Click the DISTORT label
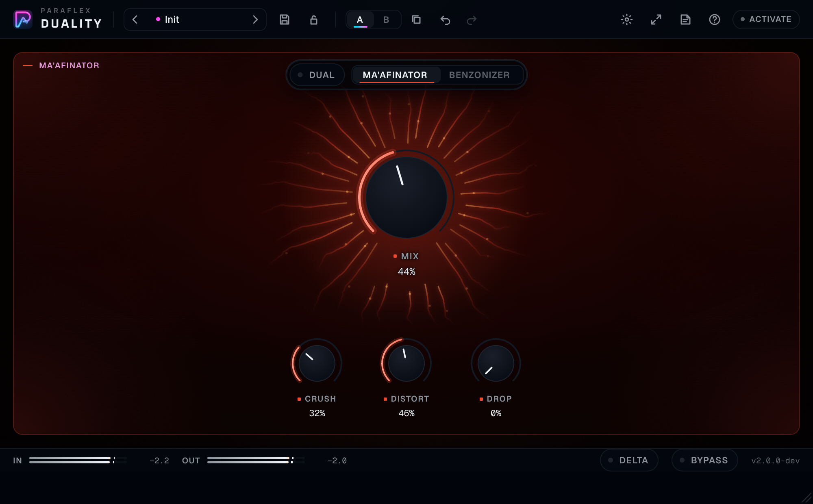Image resolution: width=813 pixels, height=504 pixels. [410, 399]
